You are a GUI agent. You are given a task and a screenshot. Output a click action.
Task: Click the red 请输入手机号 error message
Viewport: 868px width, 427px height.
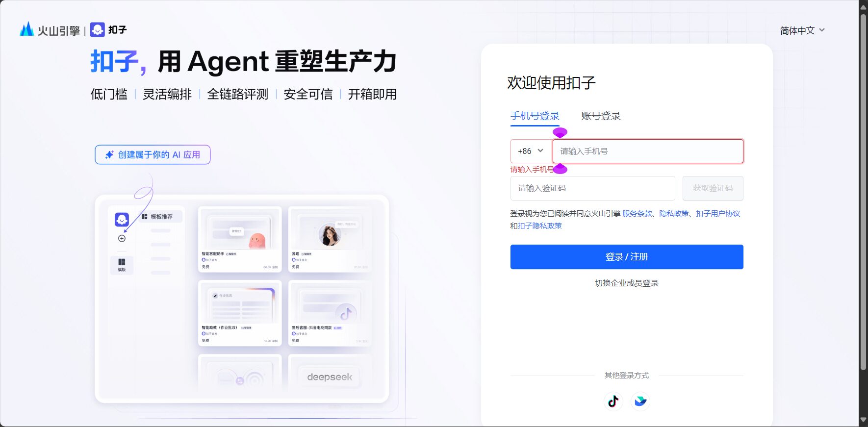coord(532,170)
